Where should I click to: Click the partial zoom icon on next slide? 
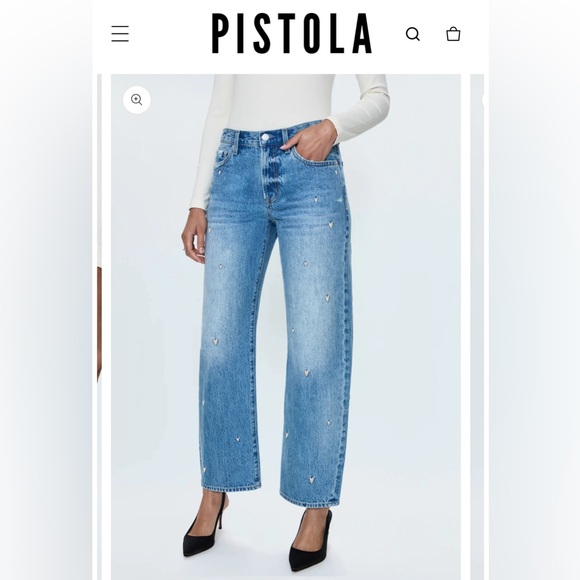[482, 99]
